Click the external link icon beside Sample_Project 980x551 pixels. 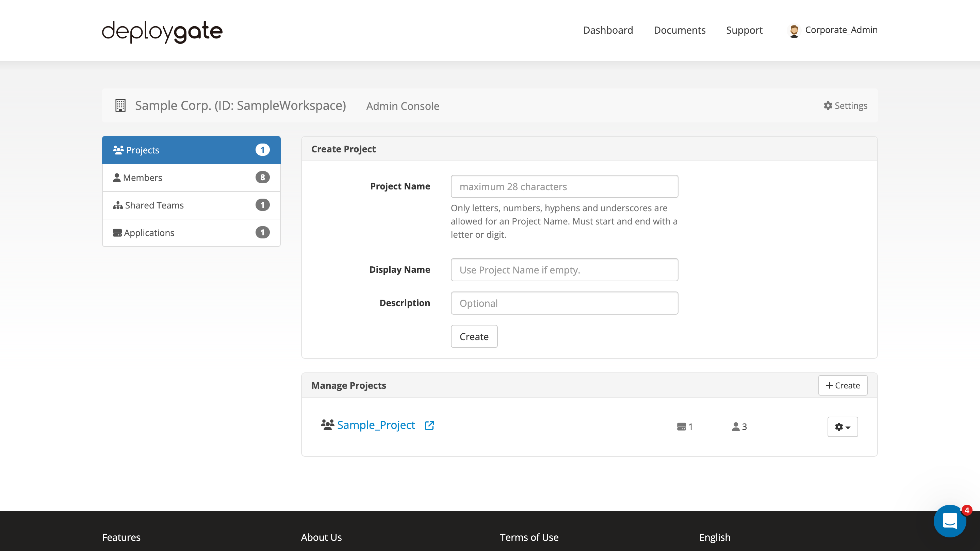click(x=429, y=425)
